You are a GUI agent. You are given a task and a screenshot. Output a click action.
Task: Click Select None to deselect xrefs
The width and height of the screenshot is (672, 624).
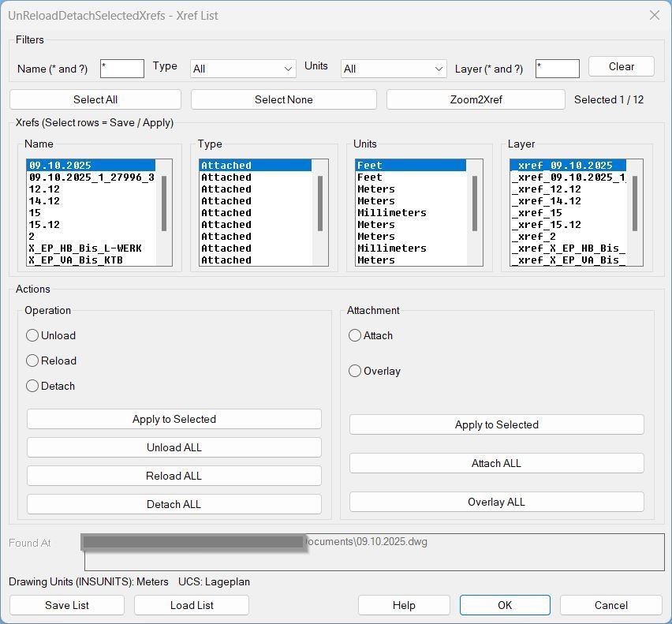[x=283, y=99]
